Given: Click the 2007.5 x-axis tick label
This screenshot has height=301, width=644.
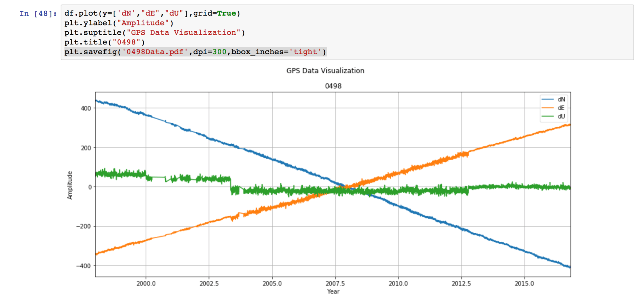Looking at the screenshot, I should pos(335,283).
